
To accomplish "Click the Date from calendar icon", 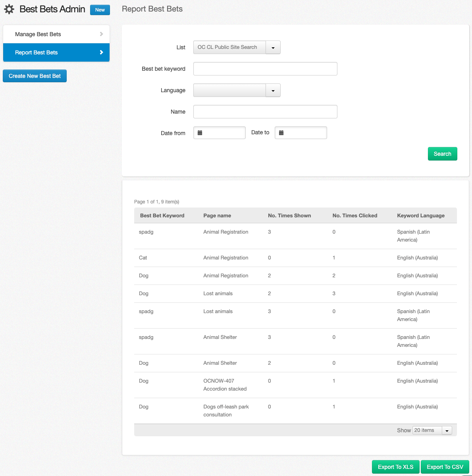I will [x=200, y=133].
